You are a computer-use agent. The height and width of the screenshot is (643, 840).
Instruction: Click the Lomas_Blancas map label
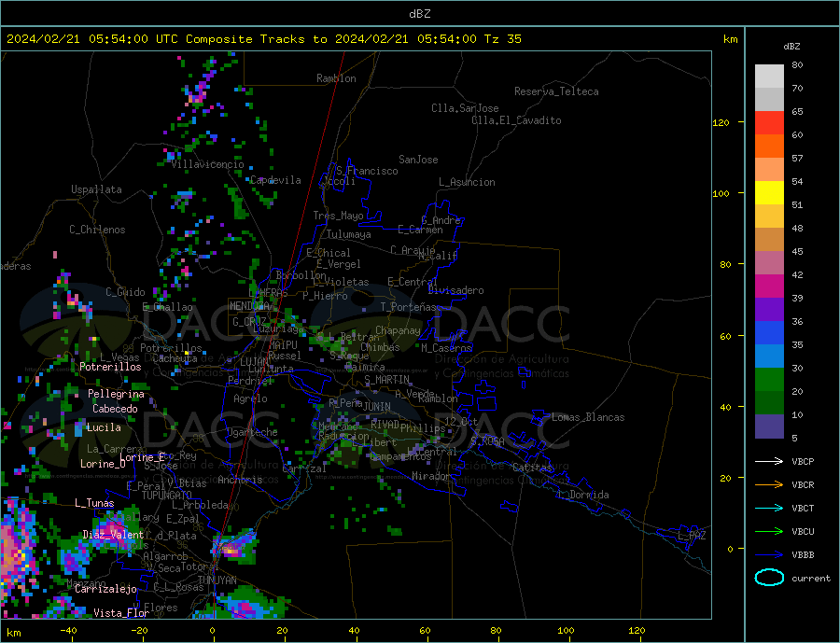tap(588, 417)
